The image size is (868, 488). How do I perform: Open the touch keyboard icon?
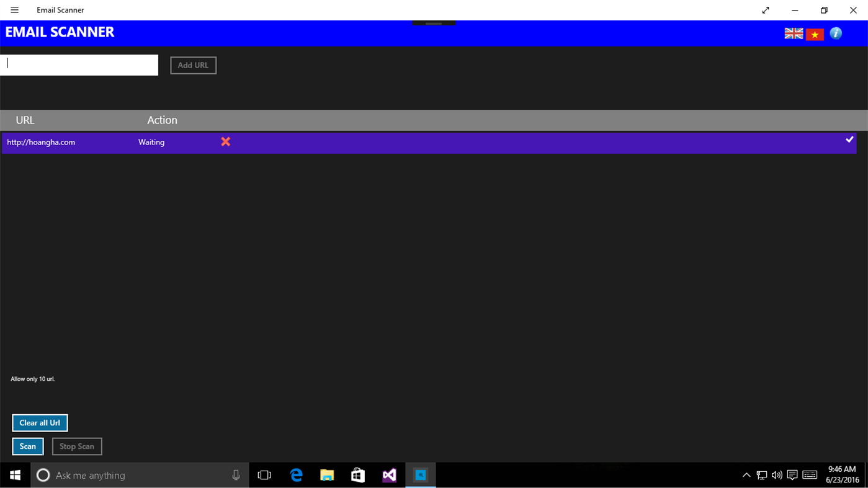810,475
